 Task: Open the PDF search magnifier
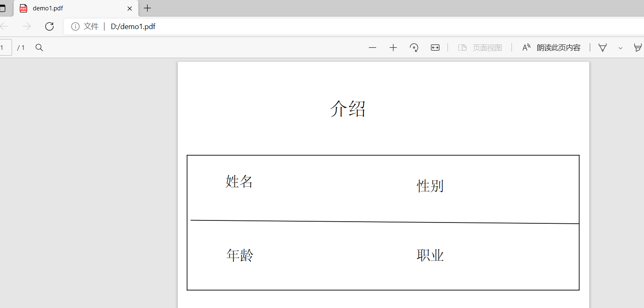click(x=39, y=48)
